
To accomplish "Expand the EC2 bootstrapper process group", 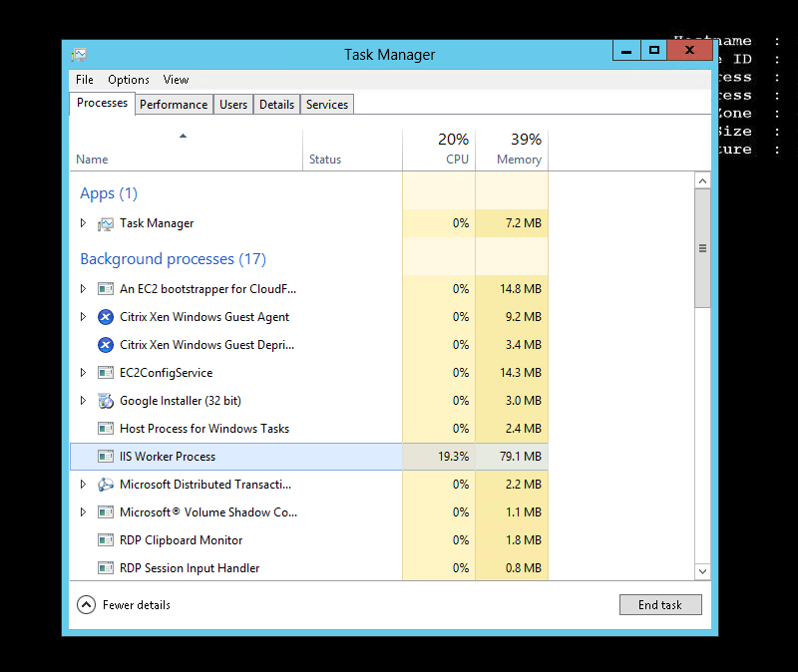I will tap(84, 289).
